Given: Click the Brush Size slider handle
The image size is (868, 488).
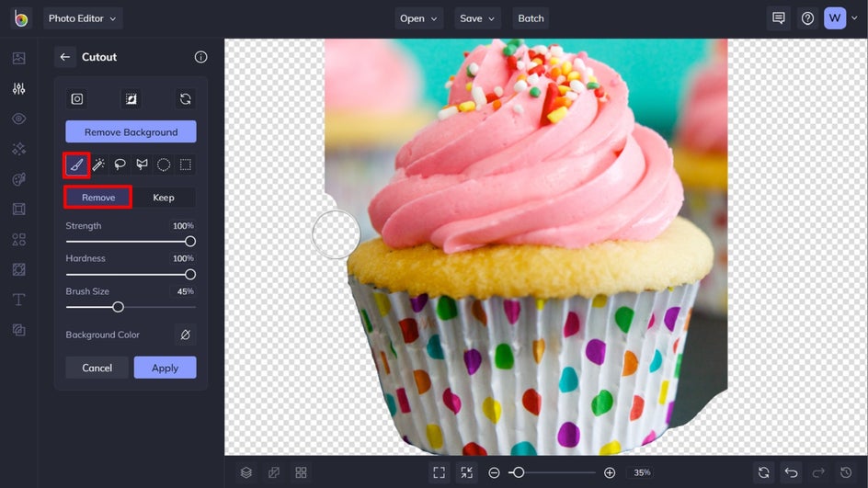Looking at the screenshot, I should (x=118, y=307).
